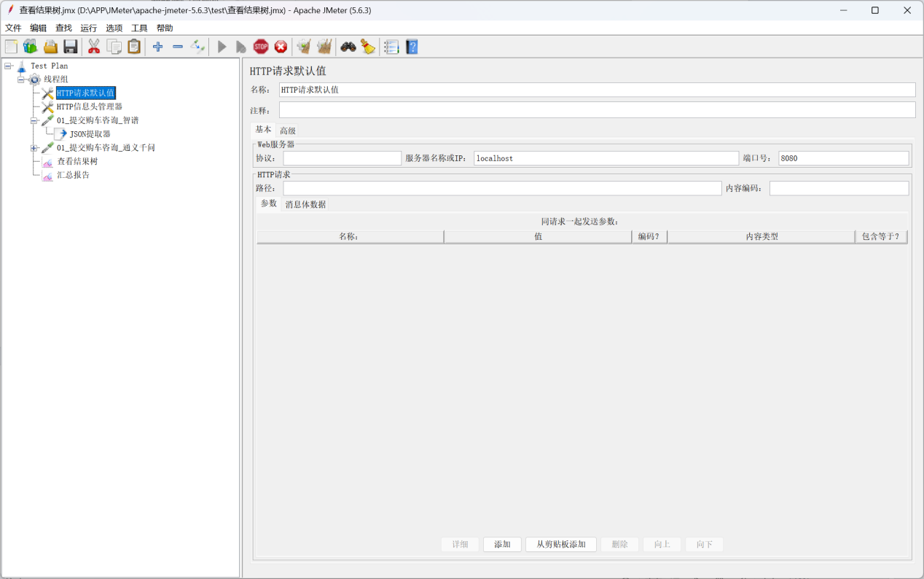Switch to the 高级 tab
Viewport: 924px width, 579px height.
pos(288,131)
